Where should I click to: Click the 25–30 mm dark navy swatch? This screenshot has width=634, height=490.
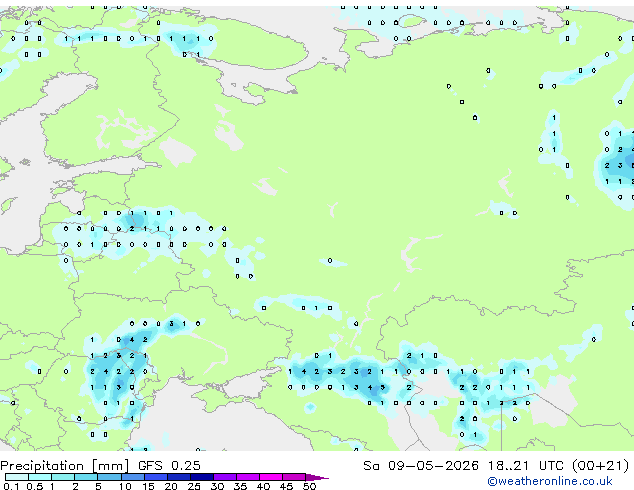(202, 477)
